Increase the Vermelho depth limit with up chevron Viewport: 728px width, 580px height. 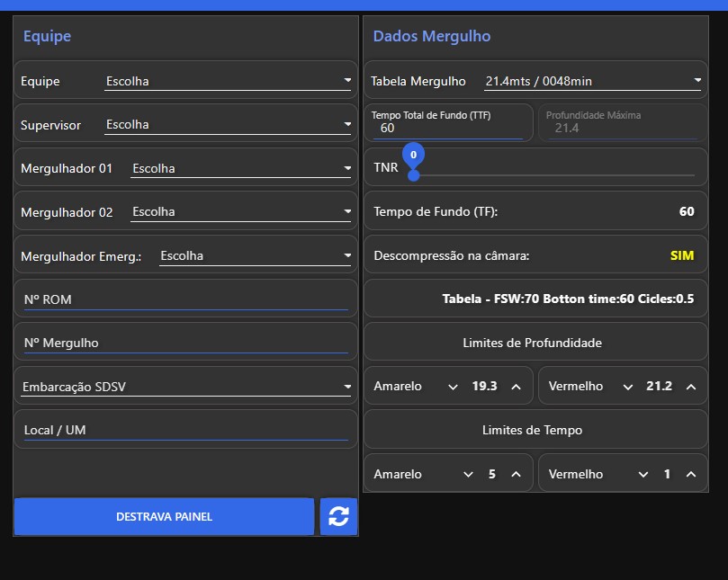click(690, 387)
